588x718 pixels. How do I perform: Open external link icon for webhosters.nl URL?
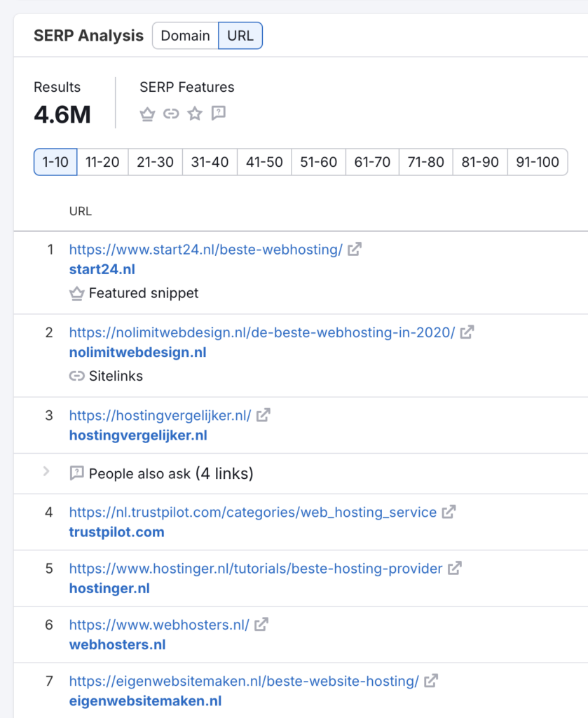[x=261, y=623]
